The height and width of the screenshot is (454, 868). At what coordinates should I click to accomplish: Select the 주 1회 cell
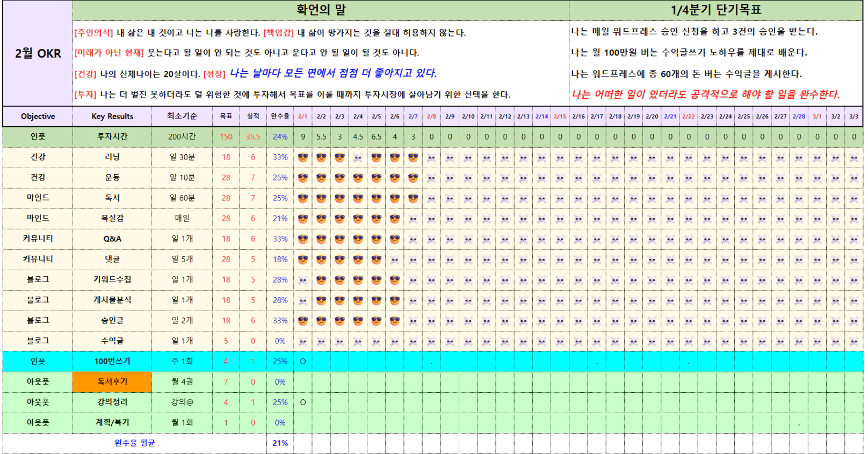[x=182, y=362]
